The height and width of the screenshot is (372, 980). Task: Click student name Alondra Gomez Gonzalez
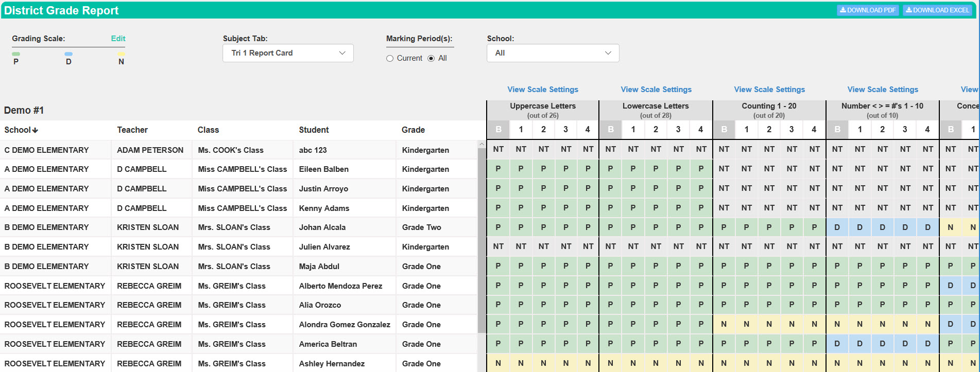pos(345,325)
